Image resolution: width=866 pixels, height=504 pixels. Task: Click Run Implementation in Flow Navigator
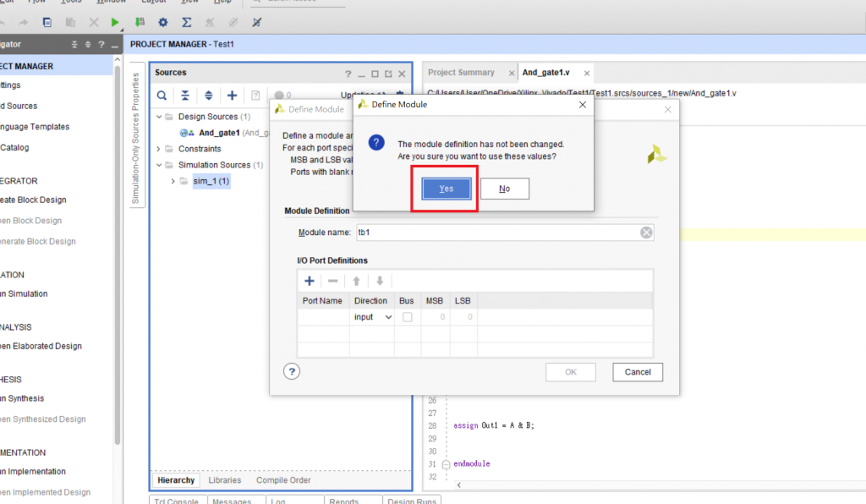[33, 471]
